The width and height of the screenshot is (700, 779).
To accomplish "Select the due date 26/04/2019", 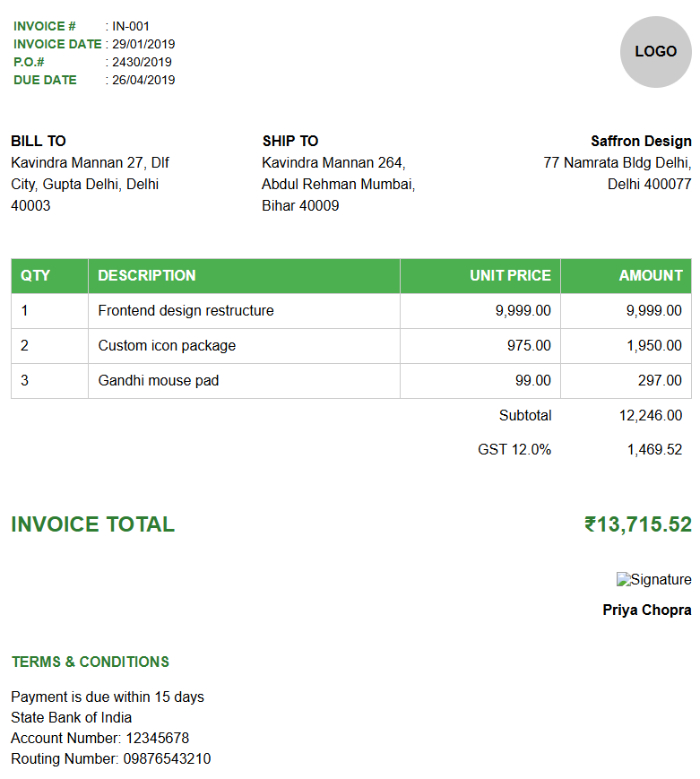I will 143,80.
